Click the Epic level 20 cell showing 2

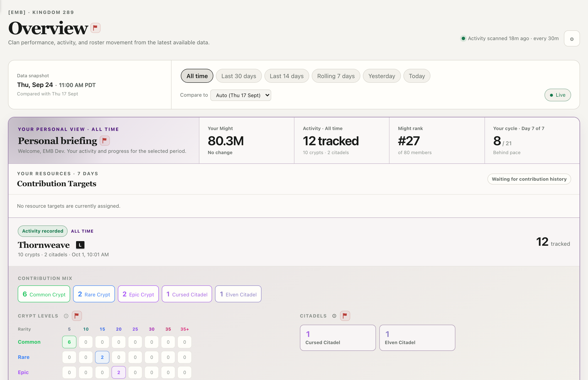119,373
